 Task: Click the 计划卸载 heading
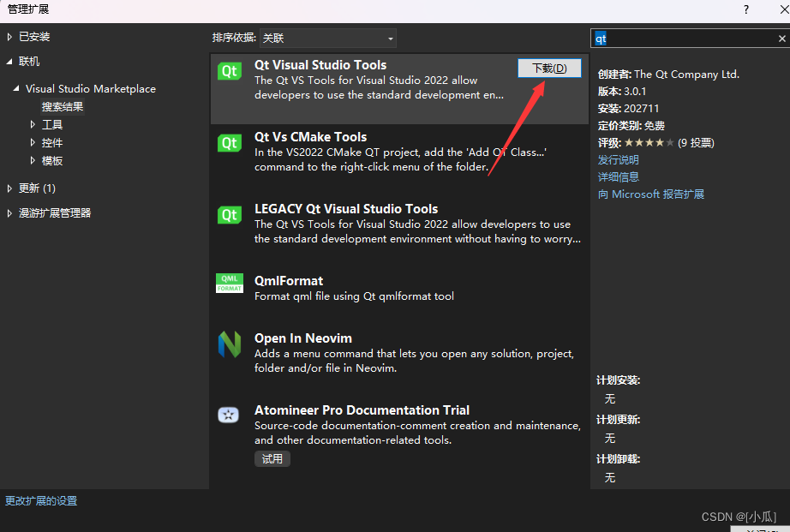[618, 459]
